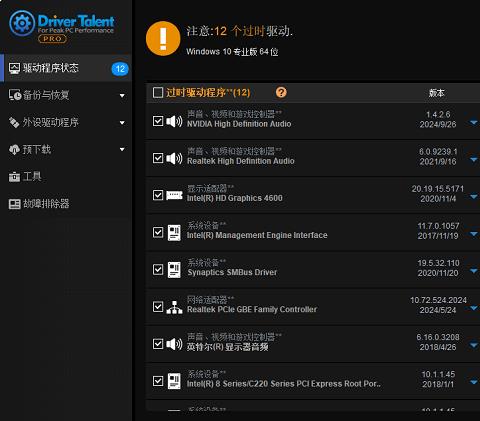Click NVIDIA High Definition Audio driver name
This screenshot has height=421, width=480.
[x=239, y=124]
